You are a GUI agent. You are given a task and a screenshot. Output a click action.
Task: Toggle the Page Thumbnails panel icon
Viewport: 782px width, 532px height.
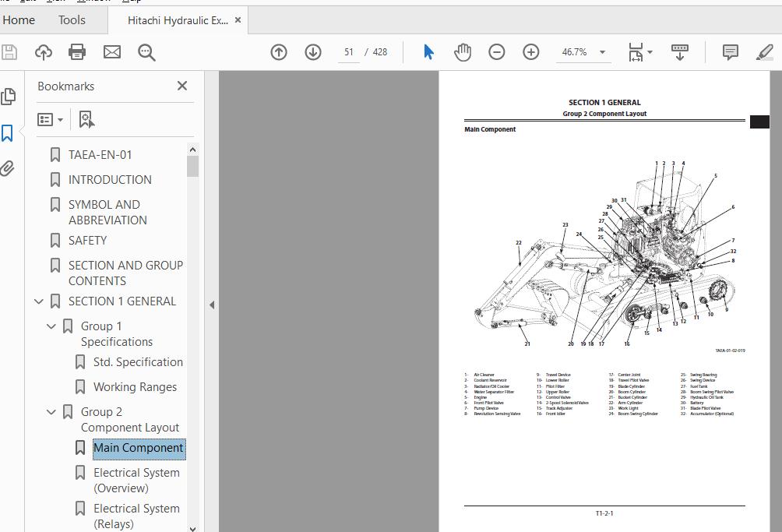8,97
